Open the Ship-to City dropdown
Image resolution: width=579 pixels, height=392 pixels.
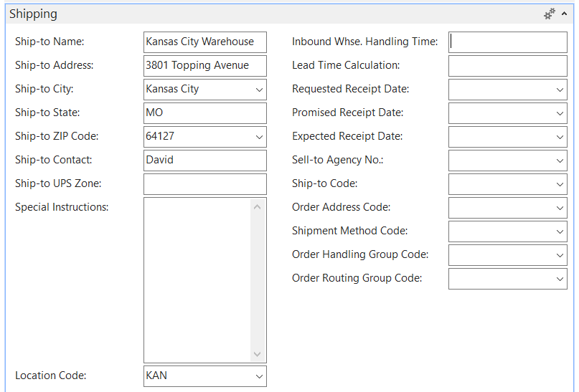(258, 90)
